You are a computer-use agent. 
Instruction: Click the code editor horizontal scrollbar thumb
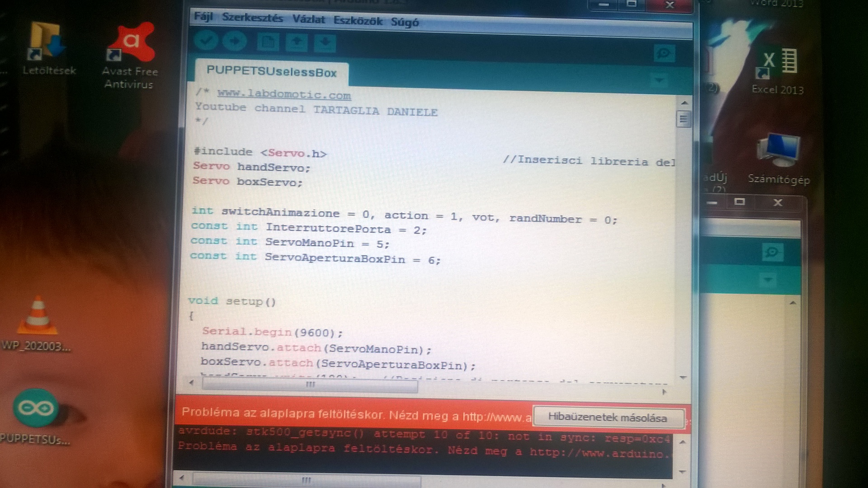pos(310,385)
